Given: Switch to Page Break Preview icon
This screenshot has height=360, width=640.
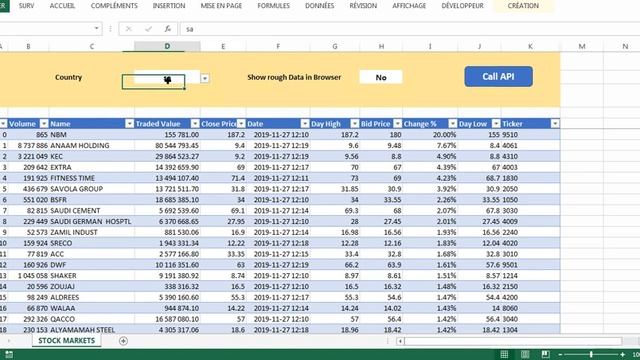Looking at the screenshot, I should 545,354.
